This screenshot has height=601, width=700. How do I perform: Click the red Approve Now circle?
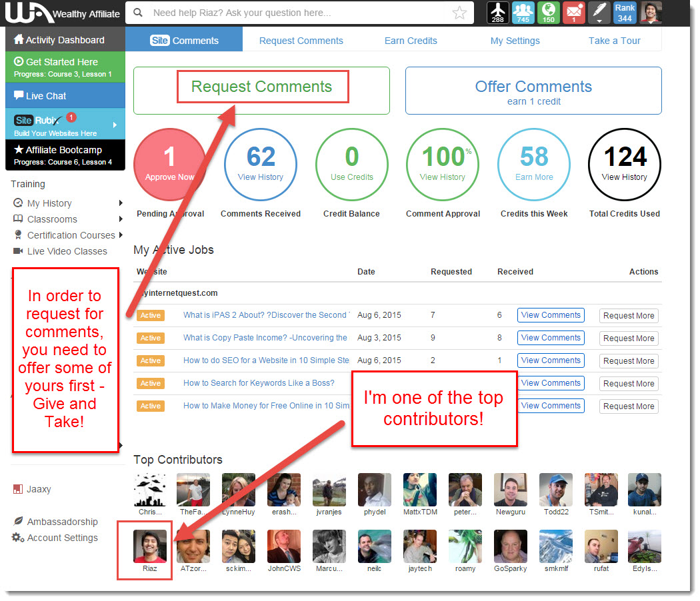click(169, 165)
